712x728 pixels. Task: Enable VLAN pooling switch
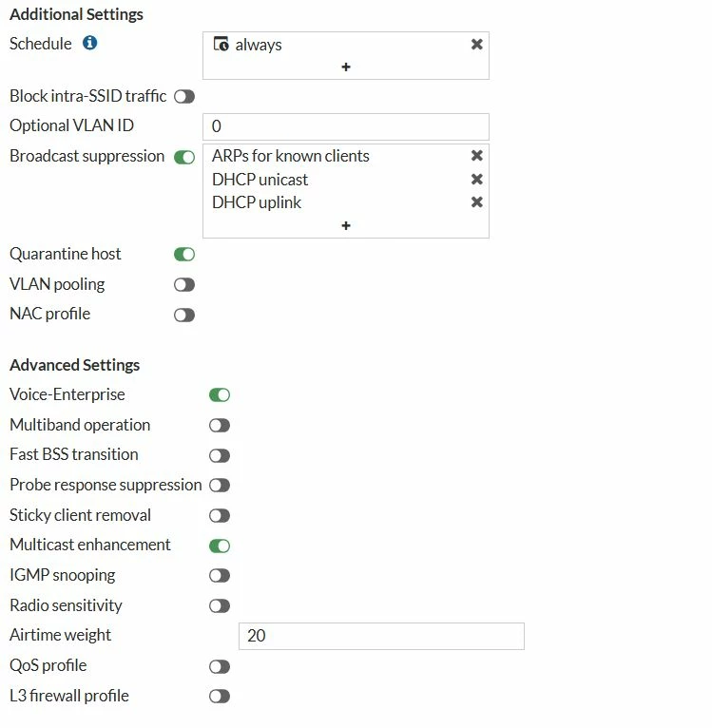(x=184, y=284)
